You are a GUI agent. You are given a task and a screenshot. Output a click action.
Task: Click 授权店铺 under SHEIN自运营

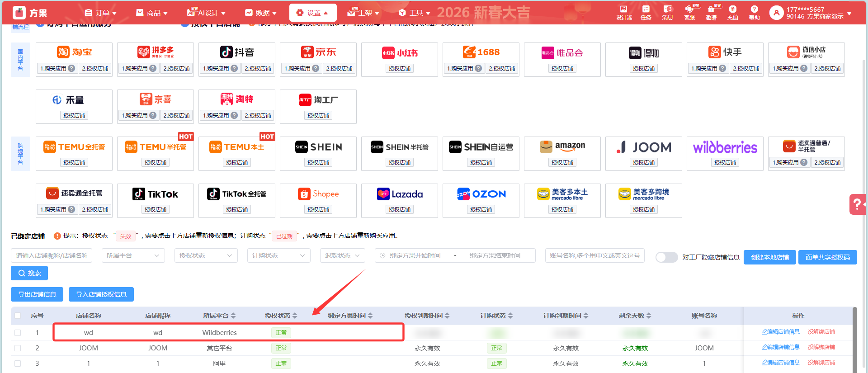(x=481, y=162)
